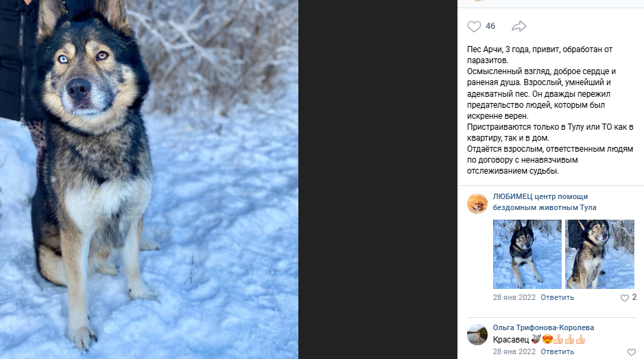Show likes count 2 on ЛЮБИМЕЦ comment
The height and width of the screenshot is (359, 644).
634,297
